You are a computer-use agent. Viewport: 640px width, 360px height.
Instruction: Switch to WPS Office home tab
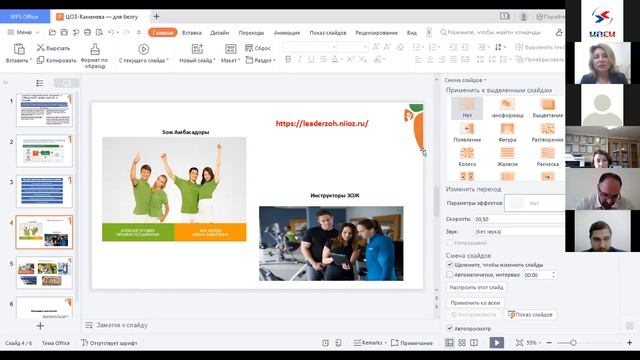tap(24, 17)
